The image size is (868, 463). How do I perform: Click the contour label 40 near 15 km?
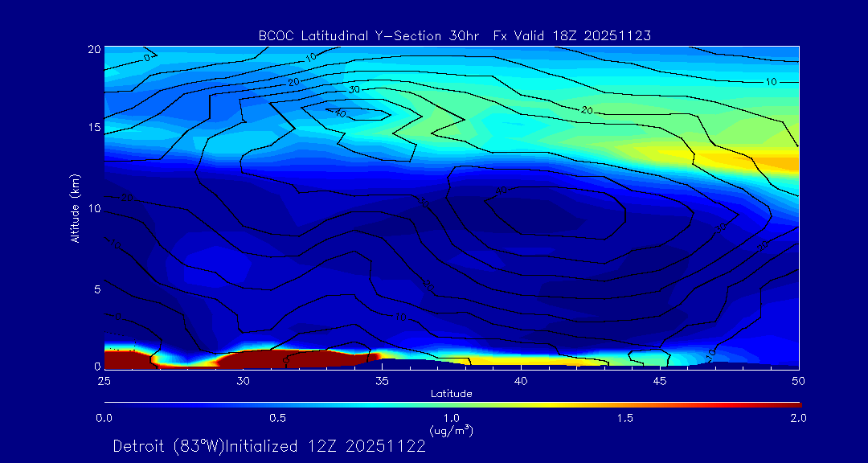(339, 114)
